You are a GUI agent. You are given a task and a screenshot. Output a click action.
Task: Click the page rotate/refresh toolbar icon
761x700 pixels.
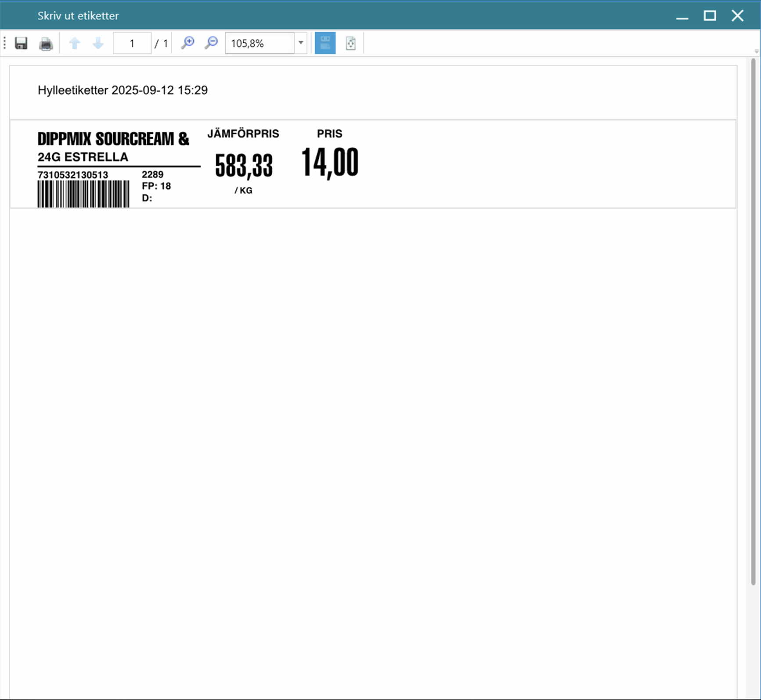[x=350, y=43]
